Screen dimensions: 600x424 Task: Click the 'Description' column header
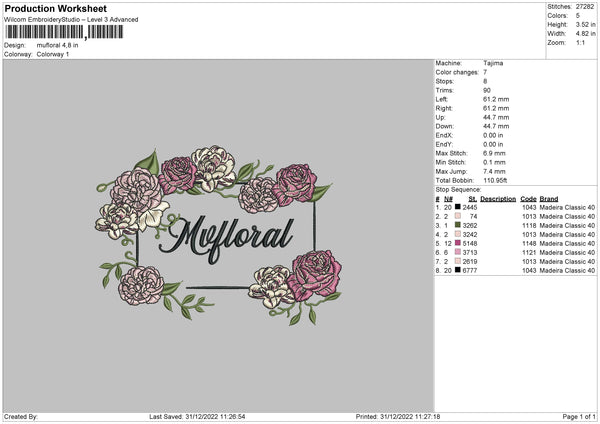[498, 199]
